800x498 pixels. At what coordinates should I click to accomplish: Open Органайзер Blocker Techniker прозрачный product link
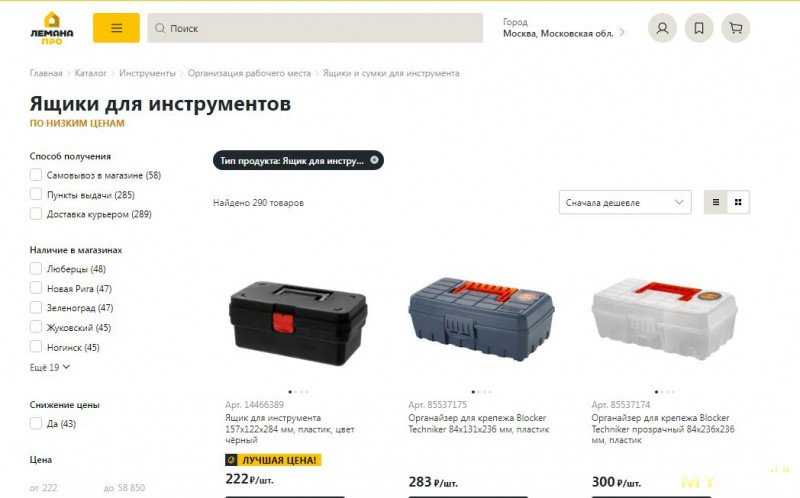pyautogui.click(x=663, y=429)
